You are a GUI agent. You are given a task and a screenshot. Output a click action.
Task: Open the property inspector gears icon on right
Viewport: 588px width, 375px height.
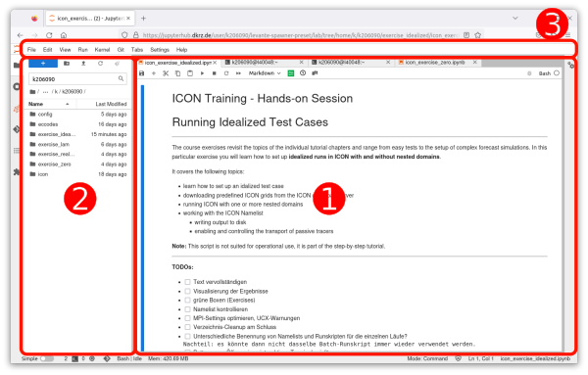tap(570, 66)
